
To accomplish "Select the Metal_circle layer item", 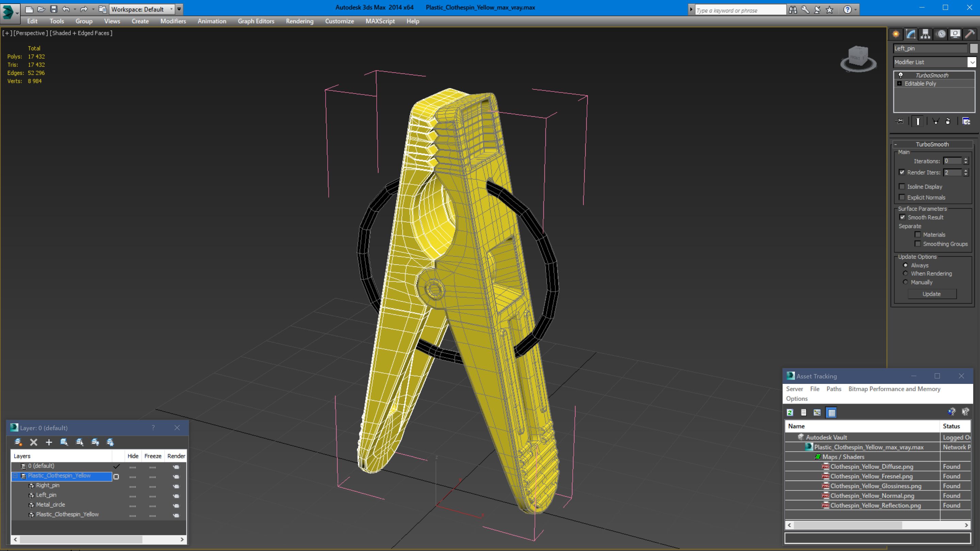I will [50, 505].
